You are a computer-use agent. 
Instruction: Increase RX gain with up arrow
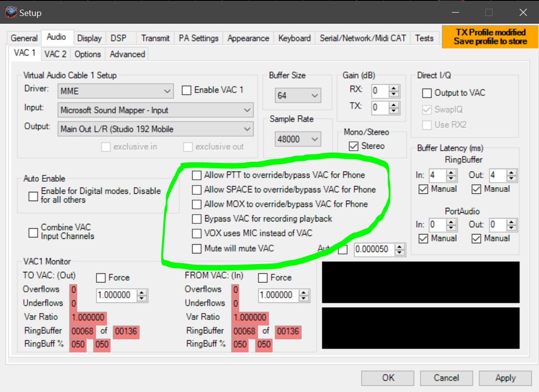click(394, 88)
